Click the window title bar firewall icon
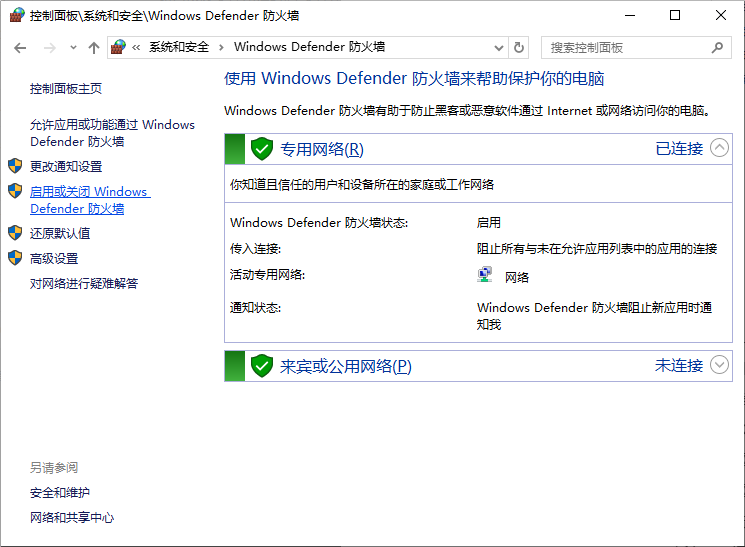Viewport: 745px width, 547px height. tap(17, 15)
